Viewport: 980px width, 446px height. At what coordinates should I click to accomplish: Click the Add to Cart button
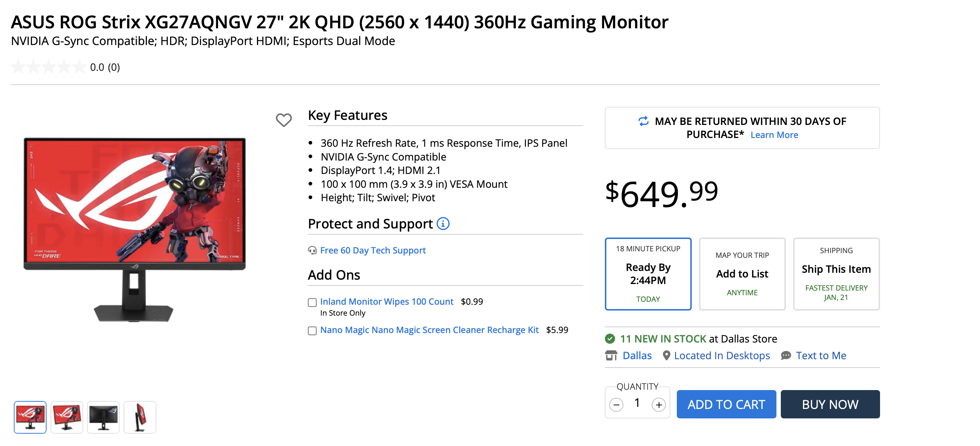(x=726, y=404)
